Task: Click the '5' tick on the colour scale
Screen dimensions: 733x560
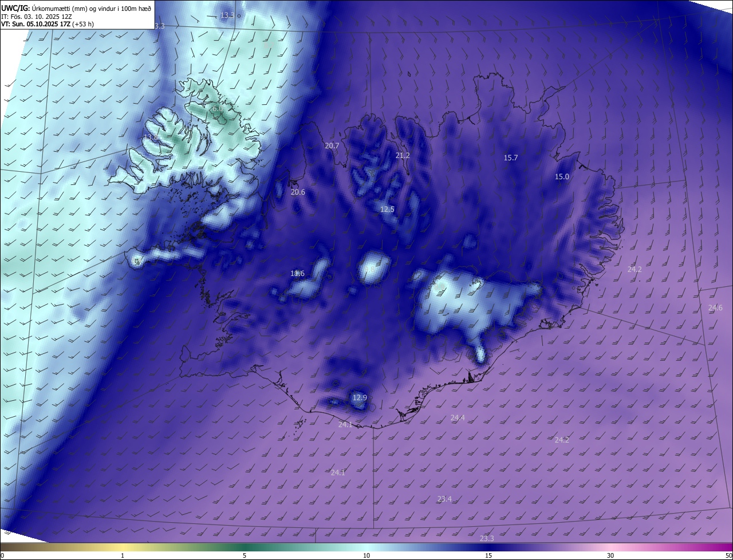Action: click(x=245, y=556)
